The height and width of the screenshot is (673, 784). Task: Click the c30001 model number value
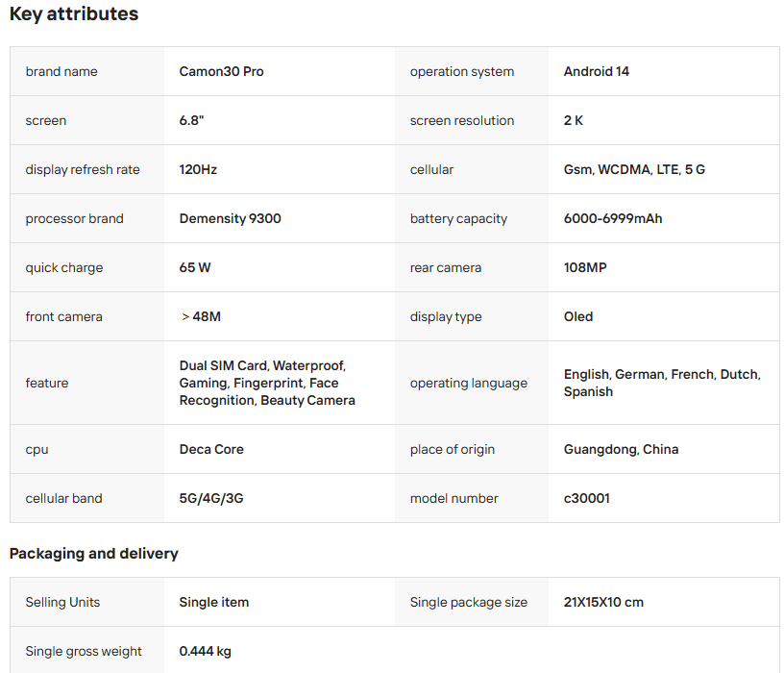coord(586,499)
